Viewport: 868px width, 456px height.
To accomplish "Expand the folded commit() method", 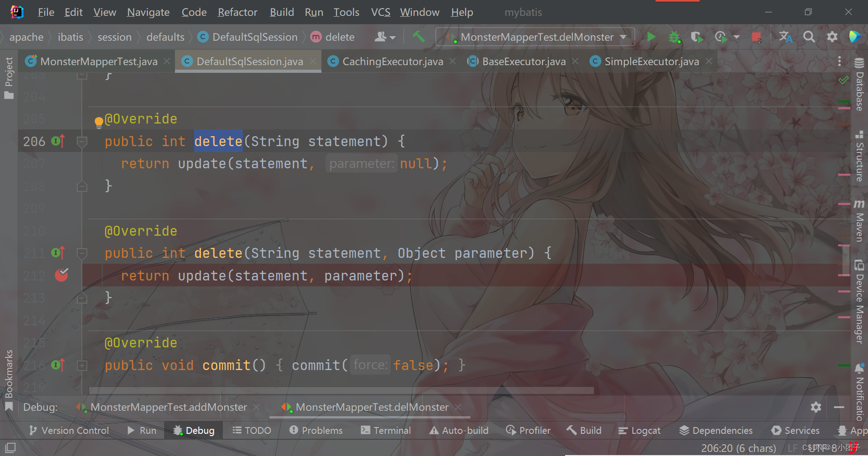I will (82, 365).
